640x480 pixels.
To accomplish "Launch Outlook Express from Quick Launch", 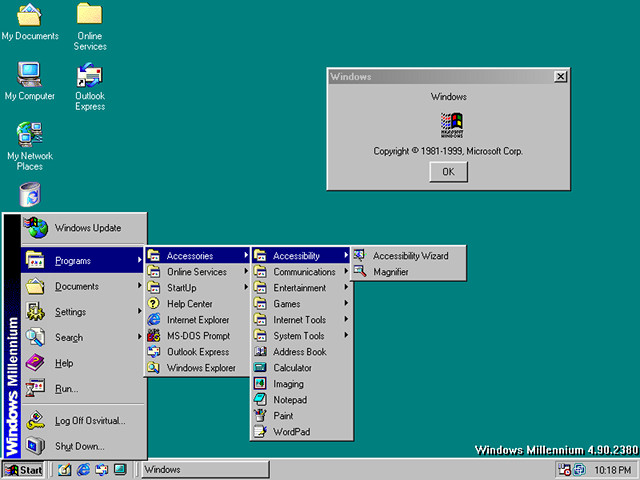I will coord(102,470).
